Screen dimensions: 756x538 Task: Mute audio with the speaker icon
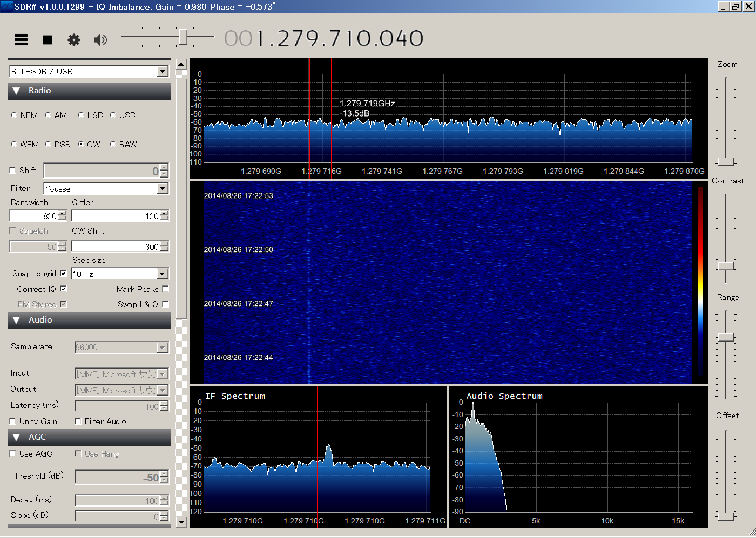pos(100,40)
